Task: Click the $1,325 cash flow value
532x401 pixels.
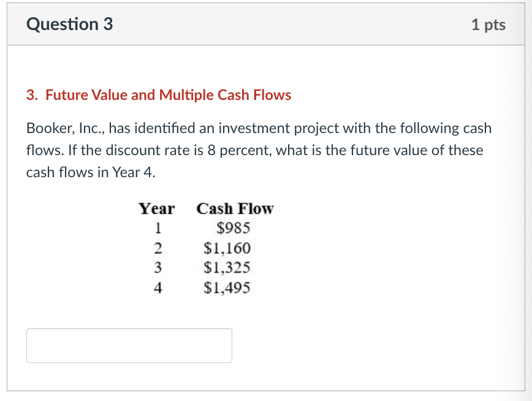Action: coord(227,267)
